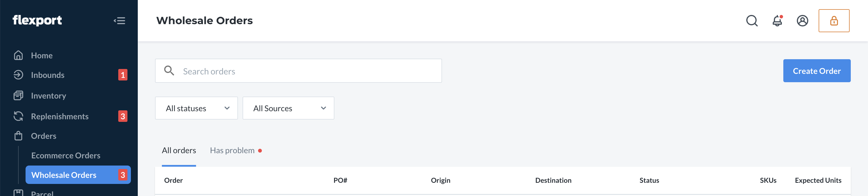This screenshot has height=196, width=868.
Task: Click the Inbounds arrow icon
Action: coord(18,75)
